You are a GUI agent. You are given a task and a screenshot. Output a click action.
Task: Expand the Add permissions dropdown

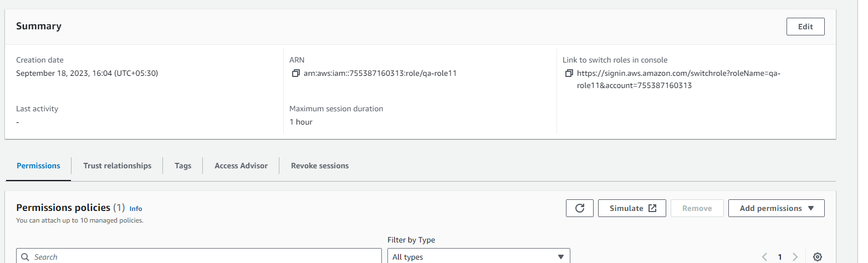[776, 208]
